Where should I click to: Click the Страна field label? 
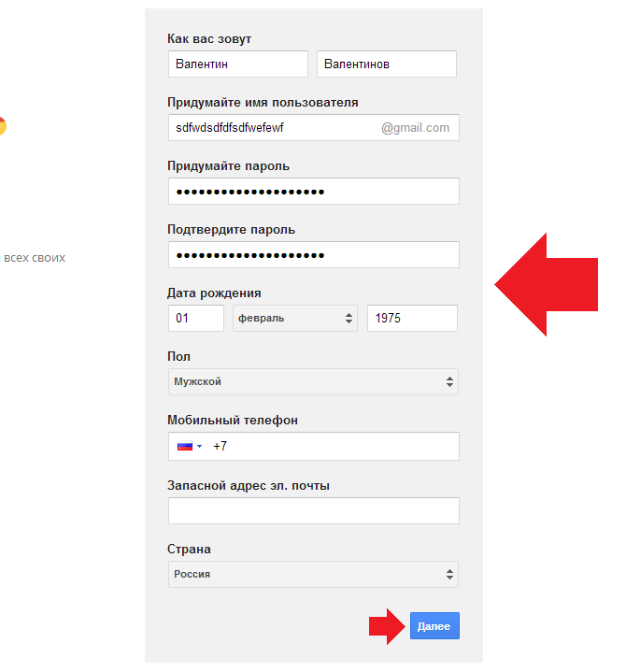(x=189, y=549)
